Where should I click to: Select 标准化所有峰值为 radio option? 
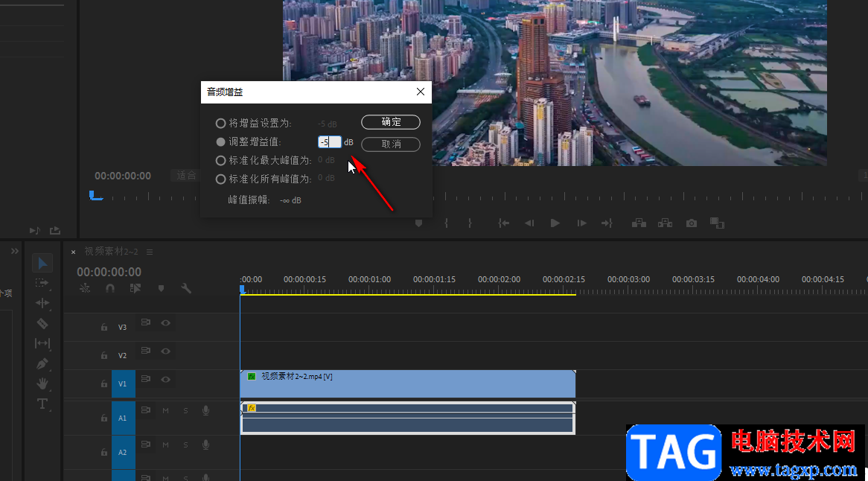coord(220,179)
